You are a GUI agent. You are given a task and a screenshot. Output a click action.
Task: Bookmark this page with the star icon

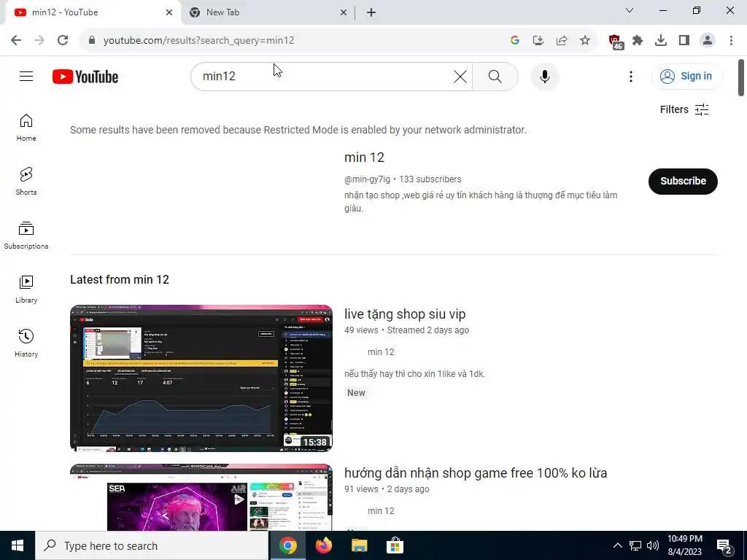point(585,40)
